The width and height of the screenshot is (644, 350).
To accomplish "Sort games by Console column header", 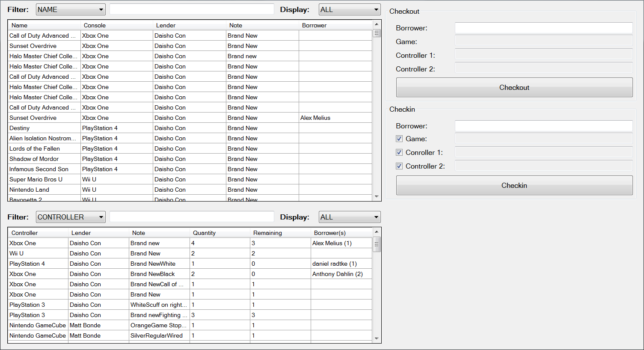I will (116, 25).
